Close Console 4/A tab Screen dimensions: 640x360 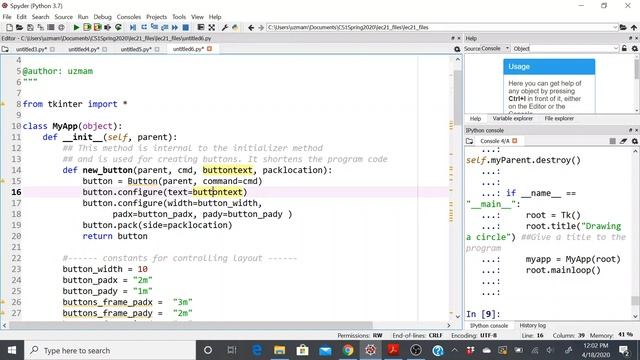click(x=515, y=141)
